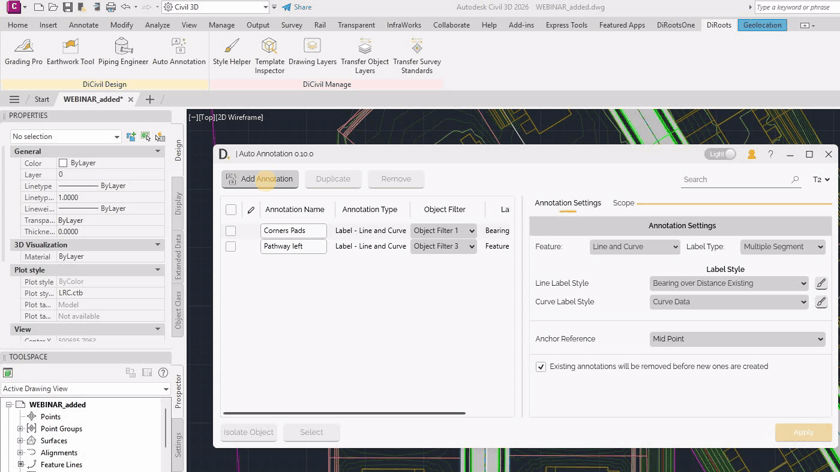Screen dimensions: 840x472
Task: Edit the Line Label Style pencil icon
Action: pos(821,283)
